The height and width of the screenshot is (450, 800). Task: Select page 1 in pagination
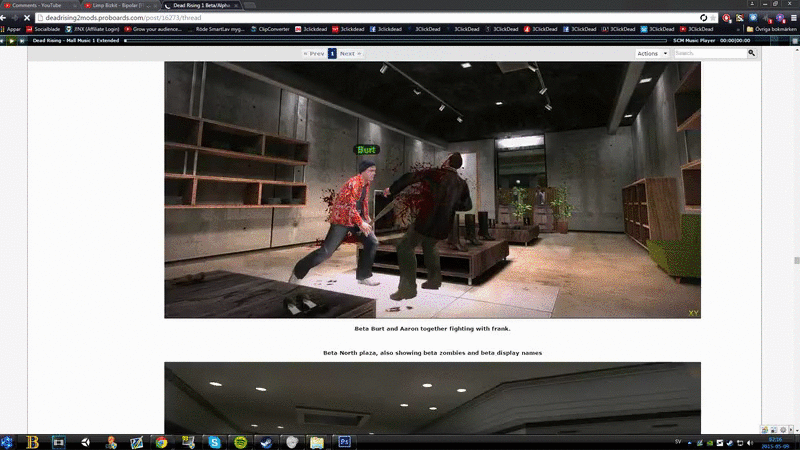click(x=332, y=54)
